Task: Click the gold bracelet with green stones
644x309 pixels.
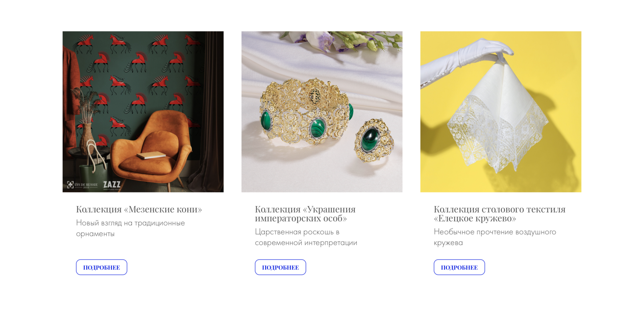Action: coord(305,111)
